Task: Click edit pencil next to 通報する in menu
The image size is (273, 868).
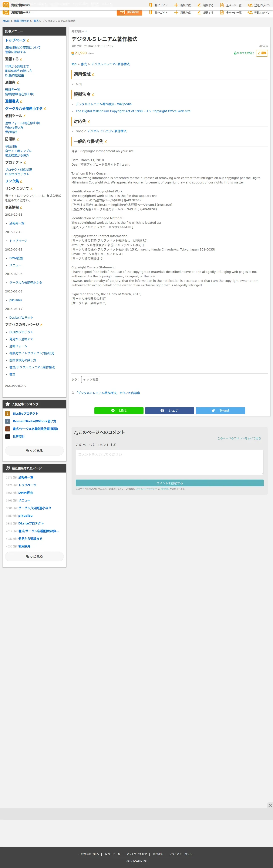Action: [21, 59]
